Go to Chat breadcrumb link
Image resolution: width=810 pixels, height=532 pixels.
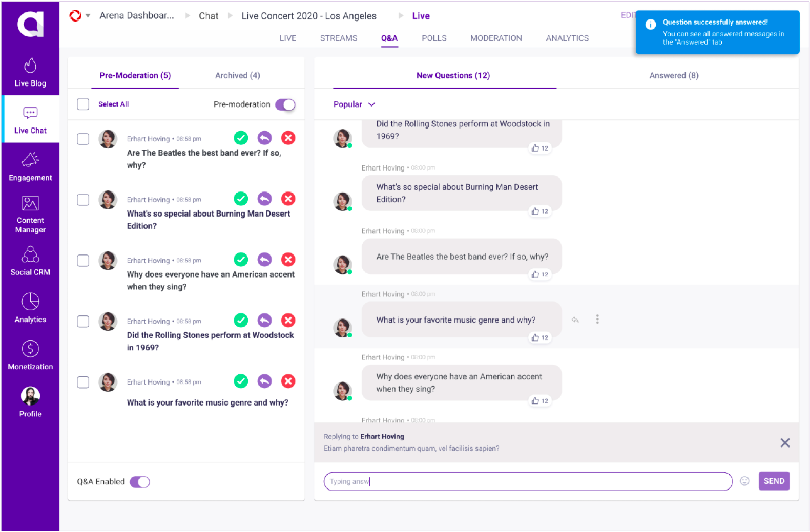pos(209,16)
